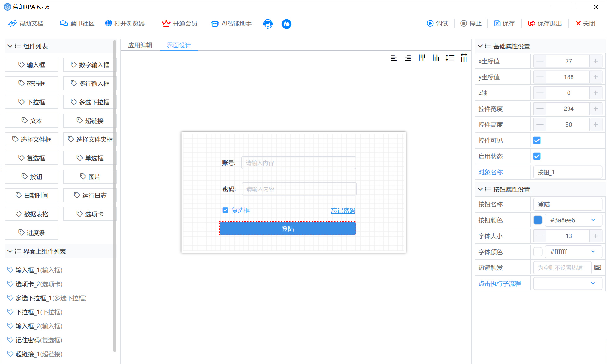The width and height of the screenshot is (607, 364).
Task: Select 输入框_1 in the component list
Action: coord(34,270)
